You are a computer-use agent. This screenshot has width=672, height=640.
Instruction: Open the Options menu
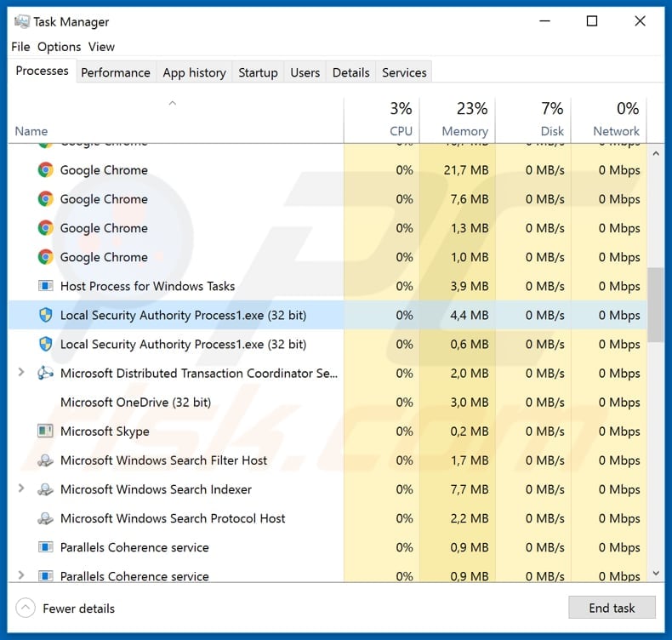[60, 47]
